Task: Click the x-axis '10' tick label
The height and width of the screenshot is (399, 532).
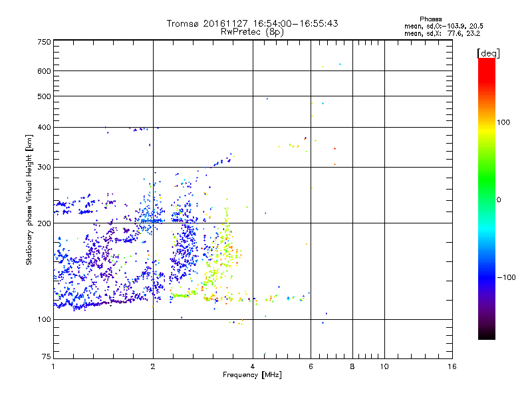Action: (x=384, y=366)
